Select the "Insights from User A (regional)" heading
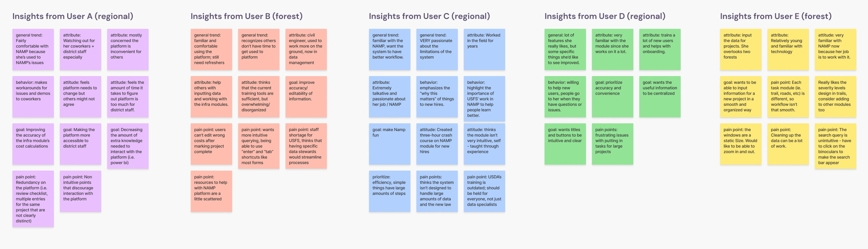 [73, 16]
